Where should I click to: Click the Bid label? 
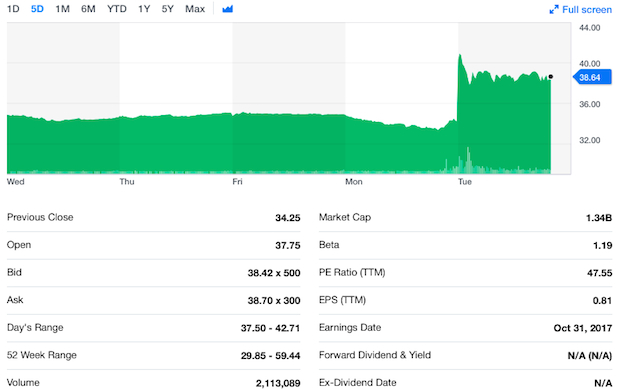(x=14, y=272)
